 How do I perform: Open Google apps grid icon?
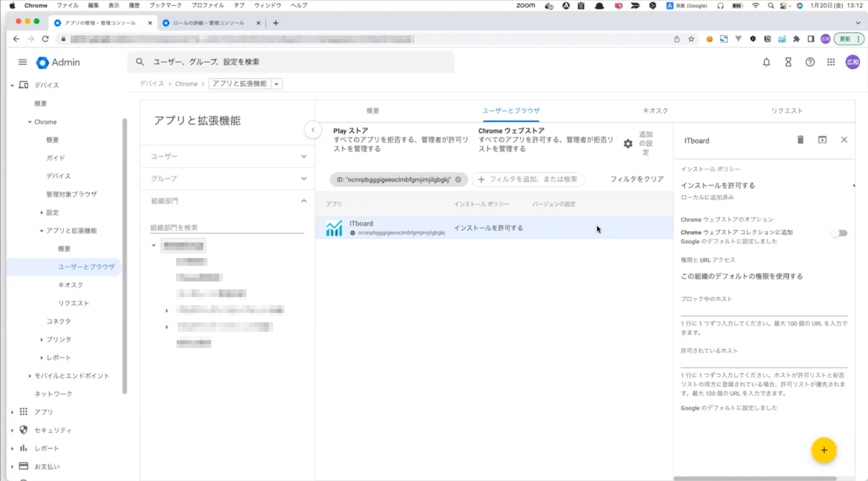point(831,62)
